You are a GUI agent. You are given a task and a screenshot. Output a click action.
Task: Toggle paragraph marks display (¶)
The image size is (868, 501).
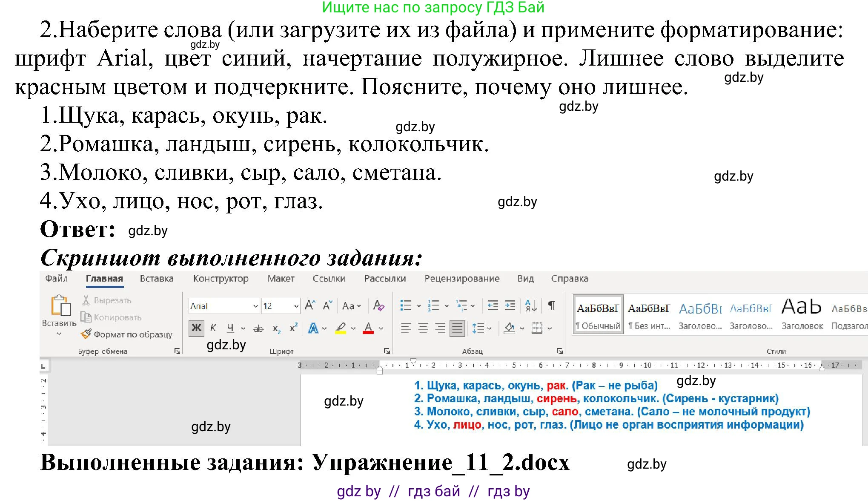coord(552,305)
